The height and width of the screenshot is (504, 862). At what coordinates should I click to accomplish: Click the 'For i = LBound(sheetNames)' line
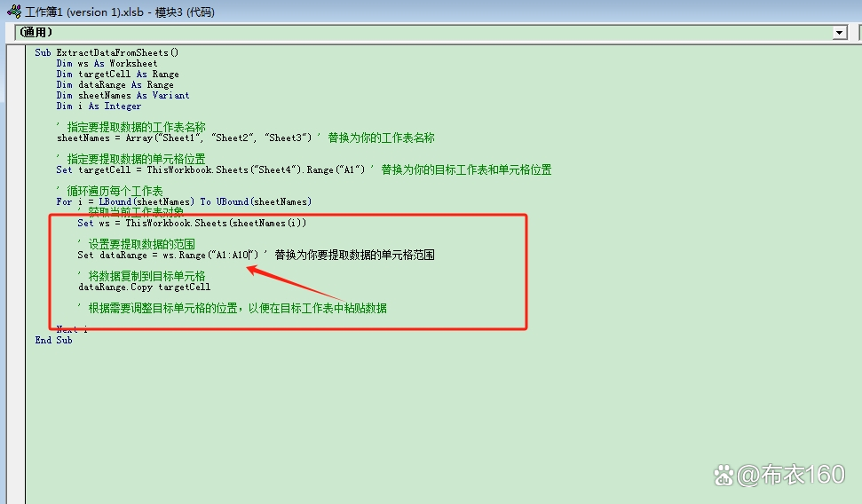pyautogui.click(x=184, y=201)
